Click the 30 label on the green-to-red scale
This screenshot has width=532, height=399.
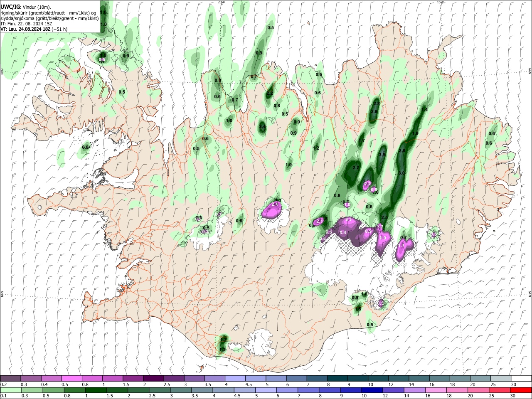[513, 396]
